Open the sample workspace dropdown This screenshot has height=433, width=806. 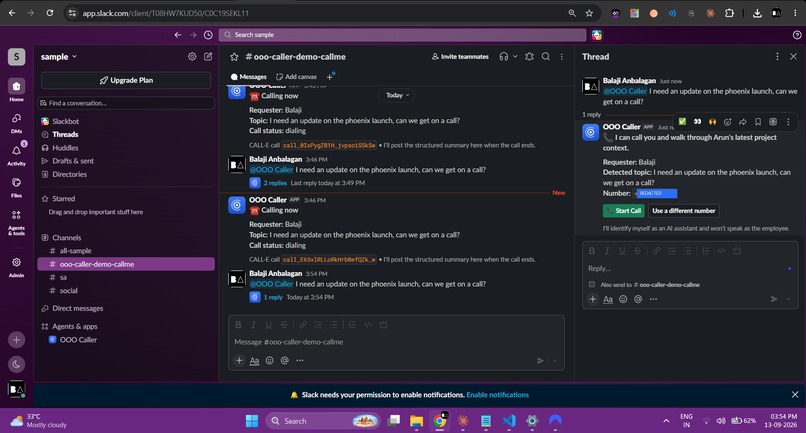59,57
